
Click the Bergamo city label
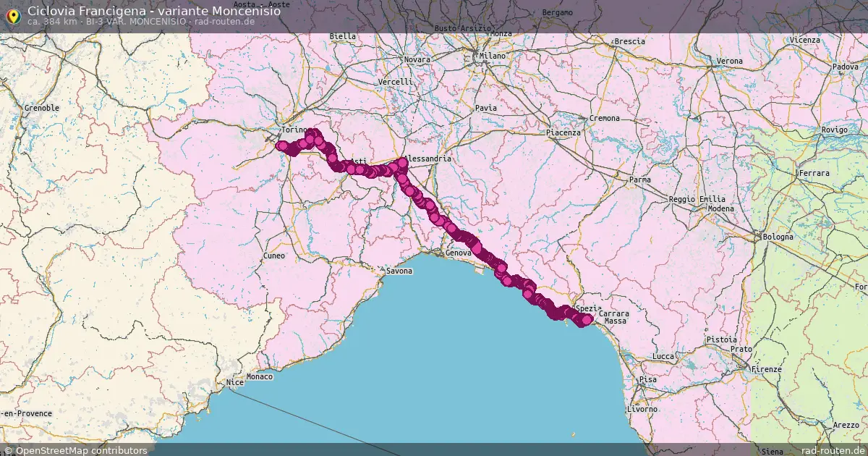[x=557, y=13]
